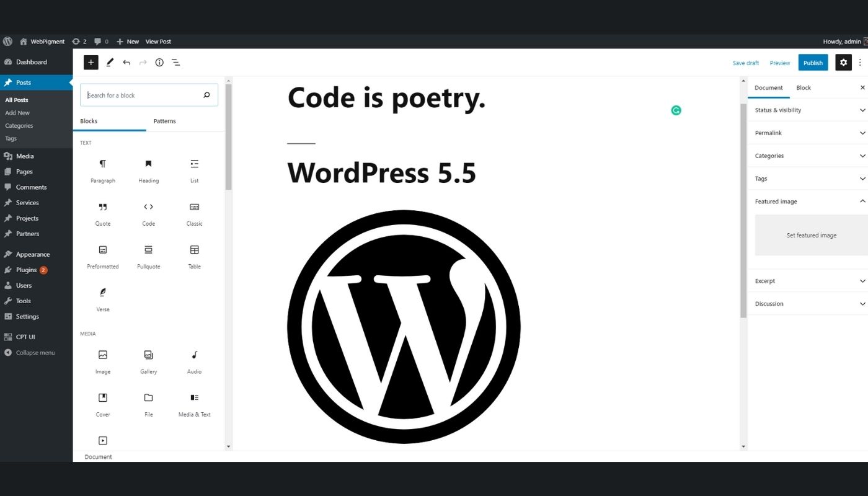
Task: Insert a Cover block
Action: tap(103, 404)
